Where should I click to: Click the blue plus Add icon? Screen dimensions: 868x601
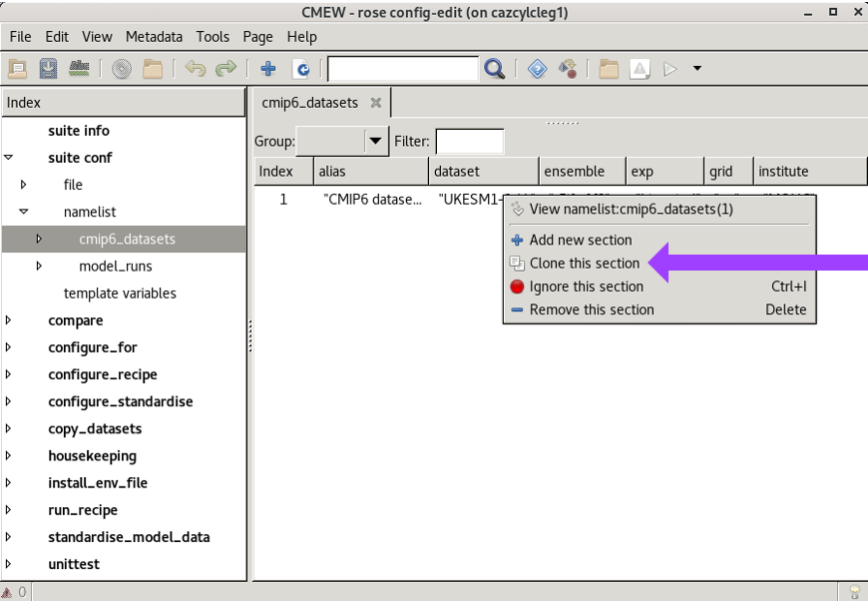[267, 69]
